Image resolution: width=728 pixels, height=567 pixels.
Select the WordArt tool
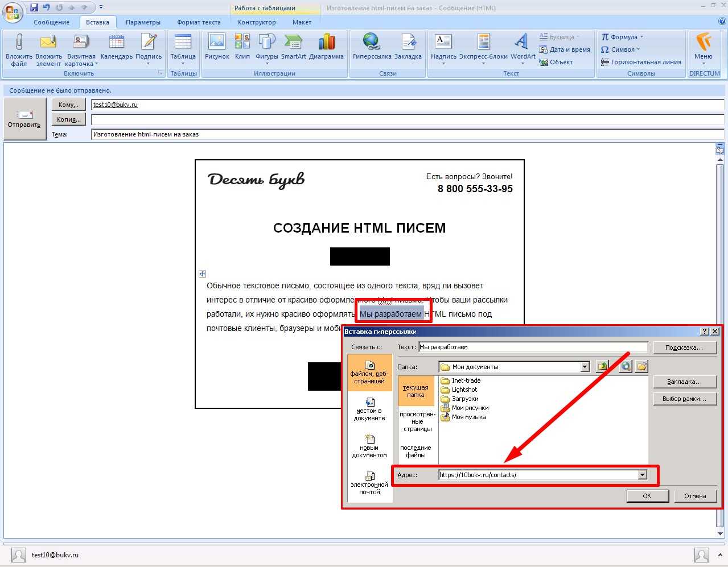(523, 43)
